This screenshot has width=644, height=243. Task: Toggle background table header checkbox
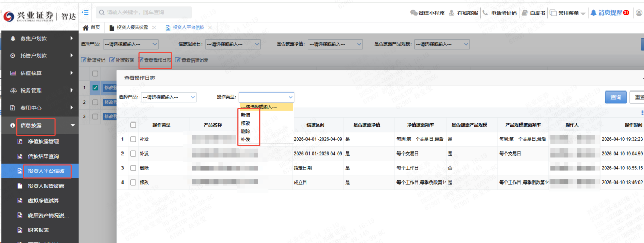(x=95, y=73)
